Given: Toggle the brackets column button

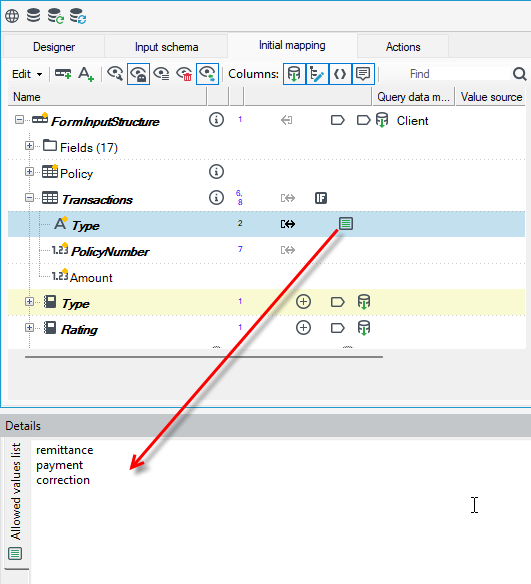Looking at the screenshot, I should pyautogui.click(x=340, y=74).
